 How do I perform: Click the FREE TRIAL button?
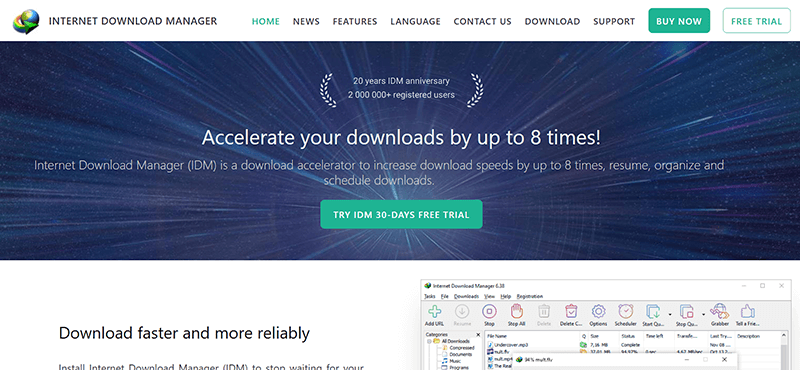tap(756, 21)
